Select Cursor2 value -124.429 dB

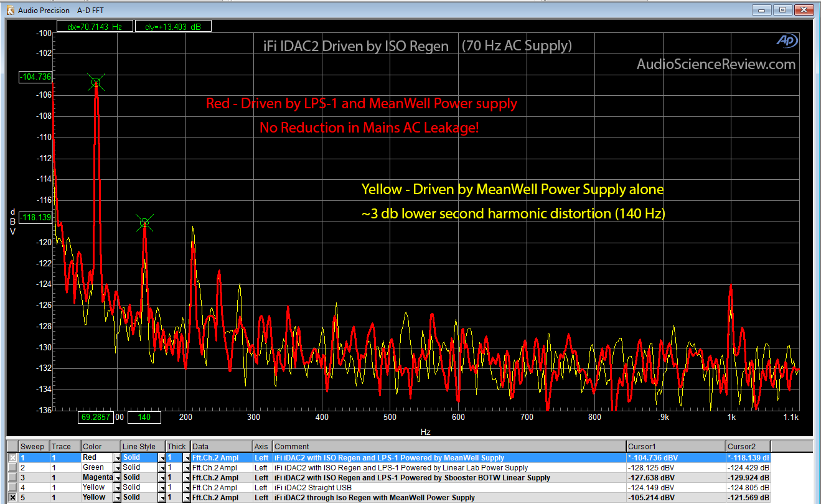749,467
